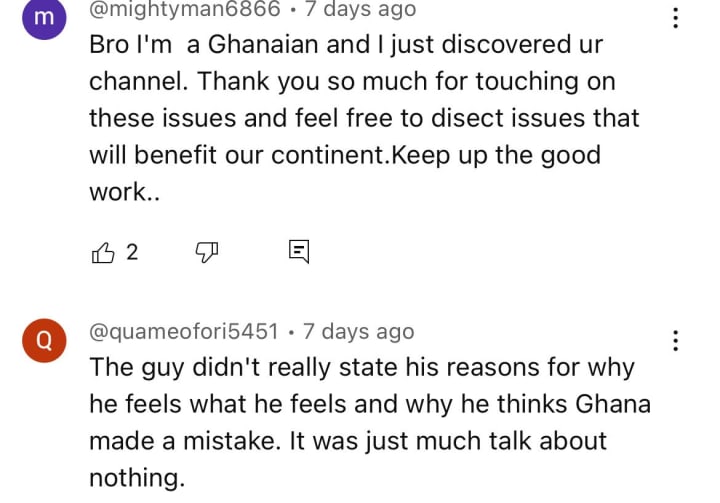Click the word "nothing." ending the second comment
Image resolution: width=720 pixels, height=503 pixels.
137,478
